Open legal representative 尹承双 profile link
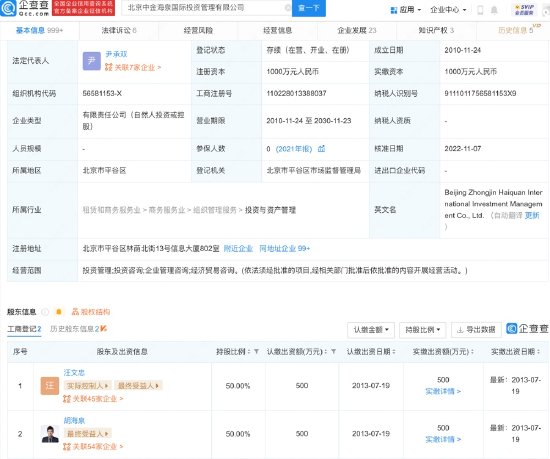550x459 pixels. click(x=116, y=54)
